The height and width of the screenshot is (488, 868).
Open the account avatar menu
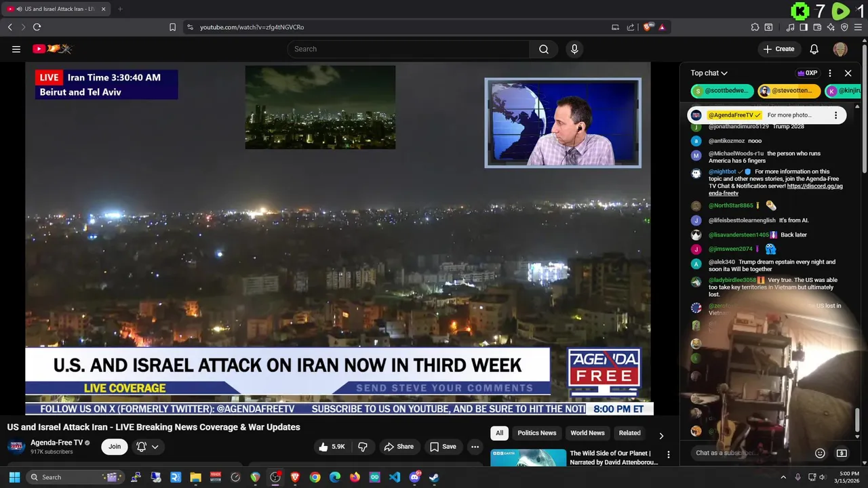[x=840, y=49]
